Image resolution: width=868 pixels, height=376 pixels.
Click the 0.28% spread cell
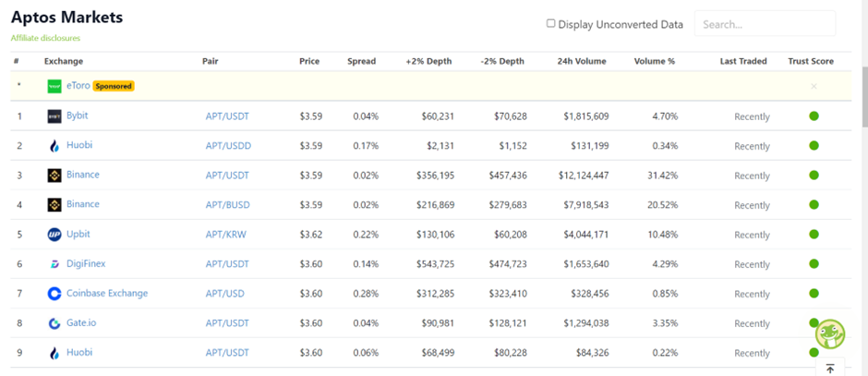point(366,294)
